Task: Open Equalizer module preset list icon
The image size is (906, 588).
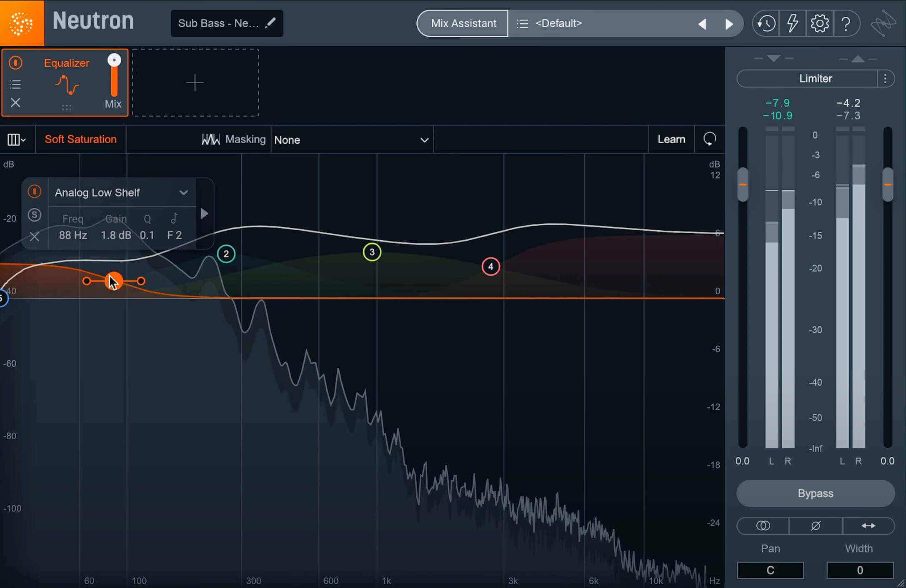Action: pos(15,85)
